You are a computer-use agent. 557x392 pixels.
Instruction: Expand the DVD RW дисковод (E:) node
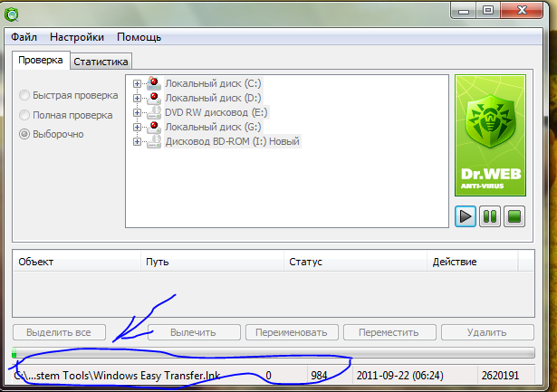pyautogui.click(x=137, y=112)
